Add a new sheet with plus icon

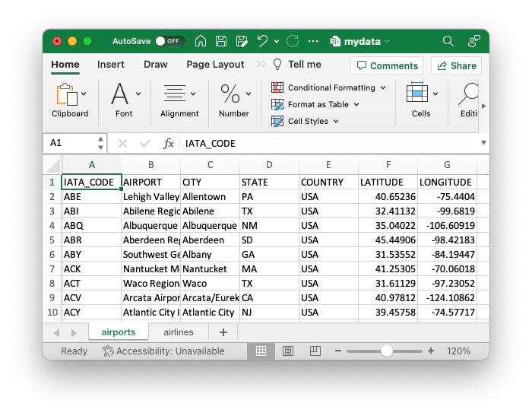click(223, 332)
